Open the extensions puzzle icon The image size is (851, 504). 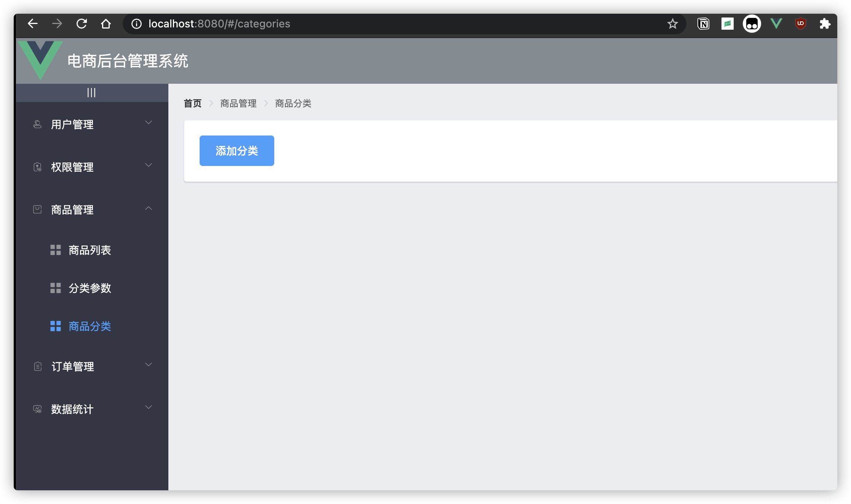tap(825, 24)
